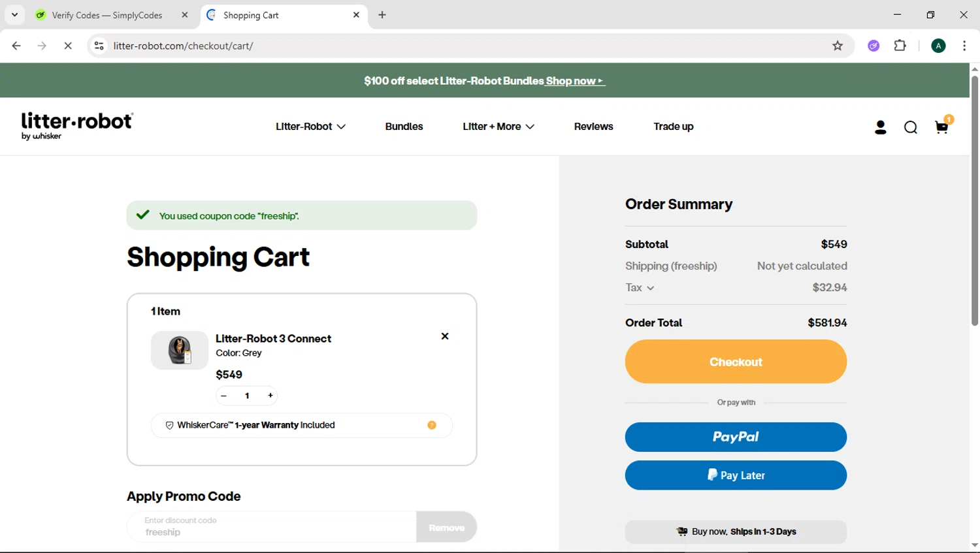980x553 pixels.
Task: Click the Shop now banner link
Action: (575, 81)
